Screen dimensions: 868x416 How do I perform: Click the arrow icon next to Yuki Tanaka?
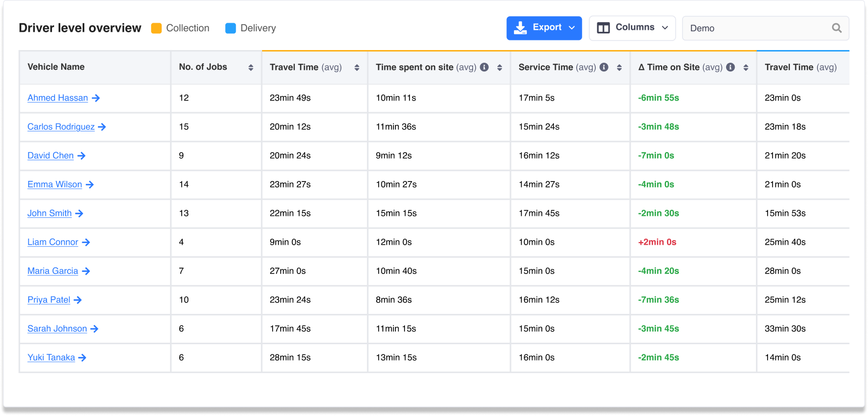[82, 357]
